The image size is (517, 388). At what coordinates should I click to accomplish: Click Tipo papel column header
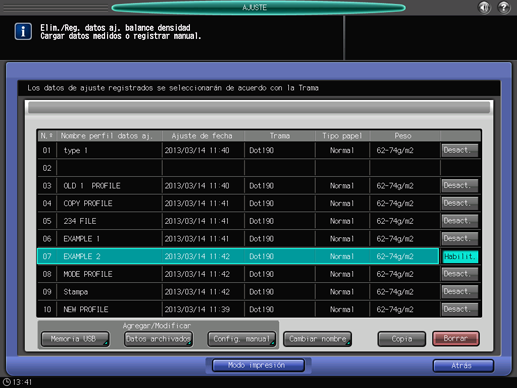pos(342,136)
